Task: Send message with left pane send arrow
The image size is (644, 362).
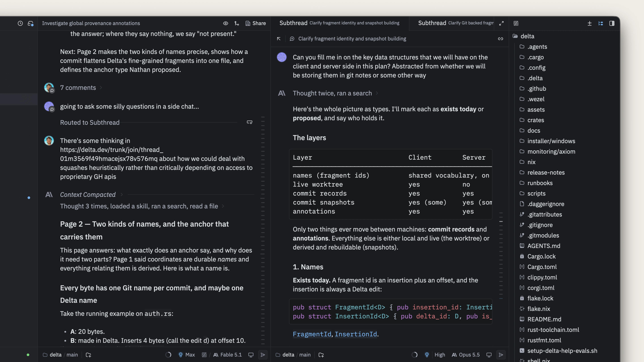Action: point(263,355)
